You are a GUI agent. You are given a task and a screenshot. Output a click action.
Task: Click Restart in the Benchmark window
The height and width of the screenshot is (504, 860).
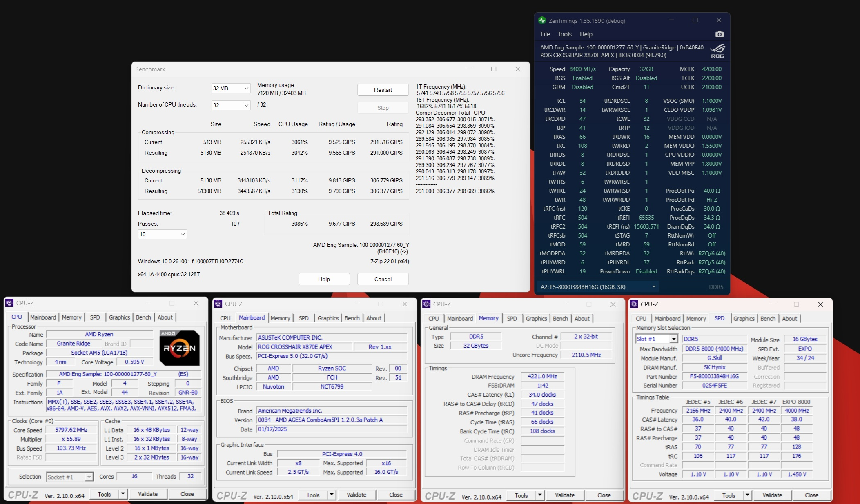pyautogui.click(x=383, y=90)
